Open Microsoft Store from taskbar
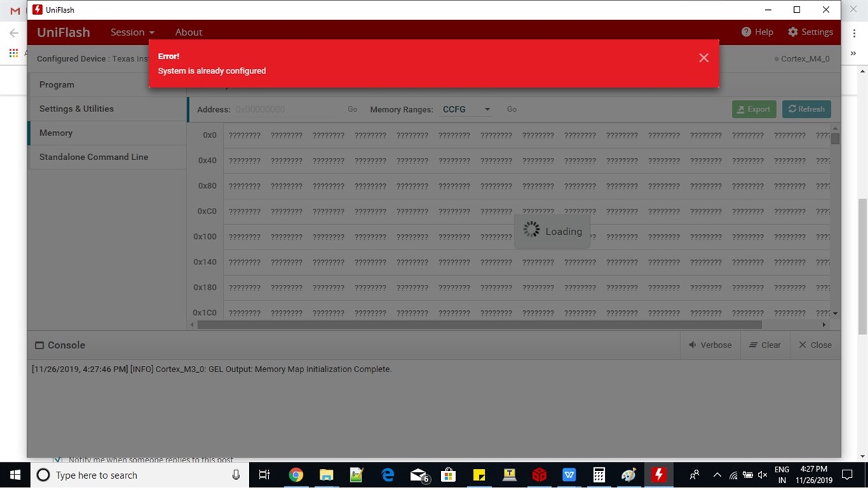868x490 pixels. [x=448, y=475]
